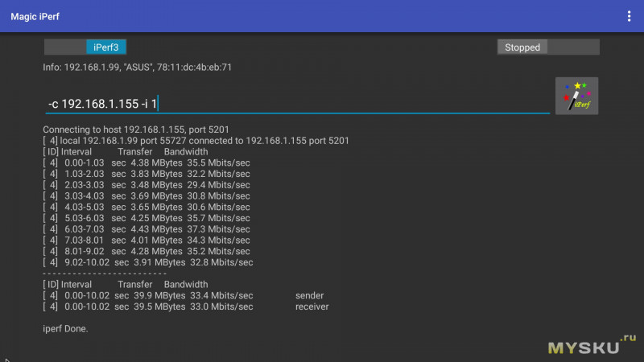Select the 2.03-3.03 sec interval row
644x362 pixels.
(x=147, y=185)
